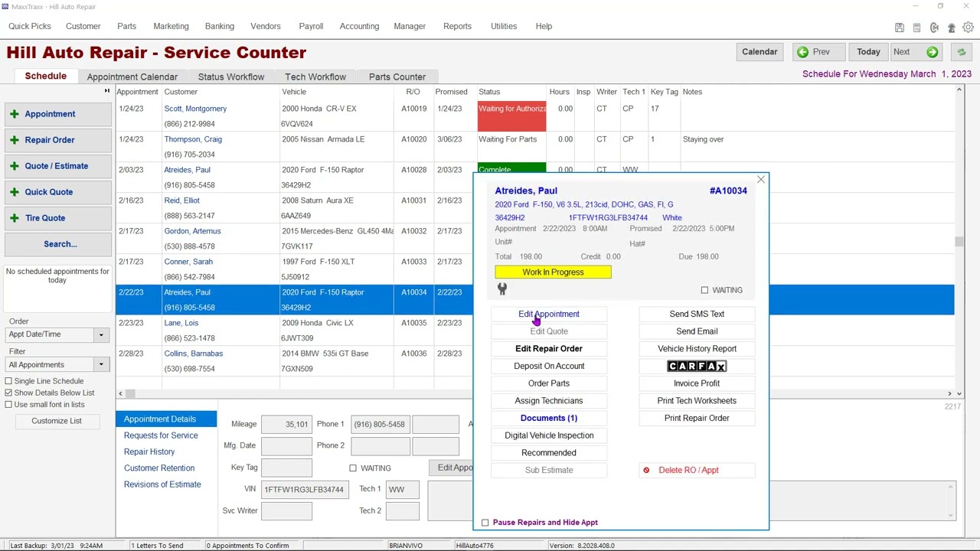The image size is (980, 551).
Task: Go to previous day with Prev arrow
Action: (818, 52)
